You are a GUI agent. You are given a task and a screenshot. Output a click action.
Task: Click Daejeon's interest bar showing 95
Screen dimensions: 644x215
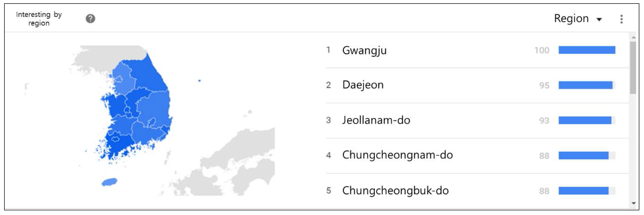tap(585, 85)
